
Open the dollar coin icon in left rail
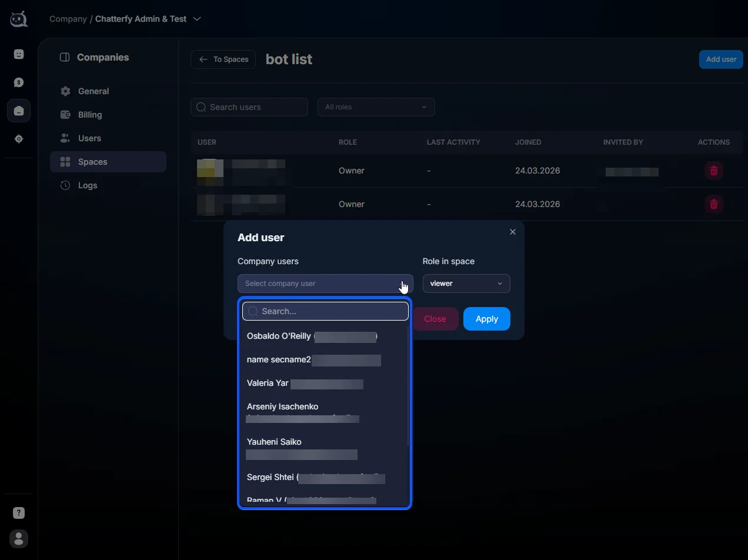(19, 82)
